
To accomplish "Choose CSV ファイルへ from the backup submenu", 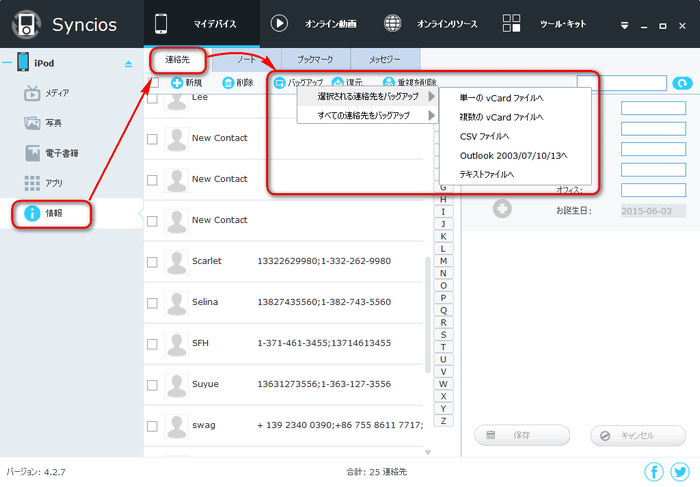I will 484,136.
